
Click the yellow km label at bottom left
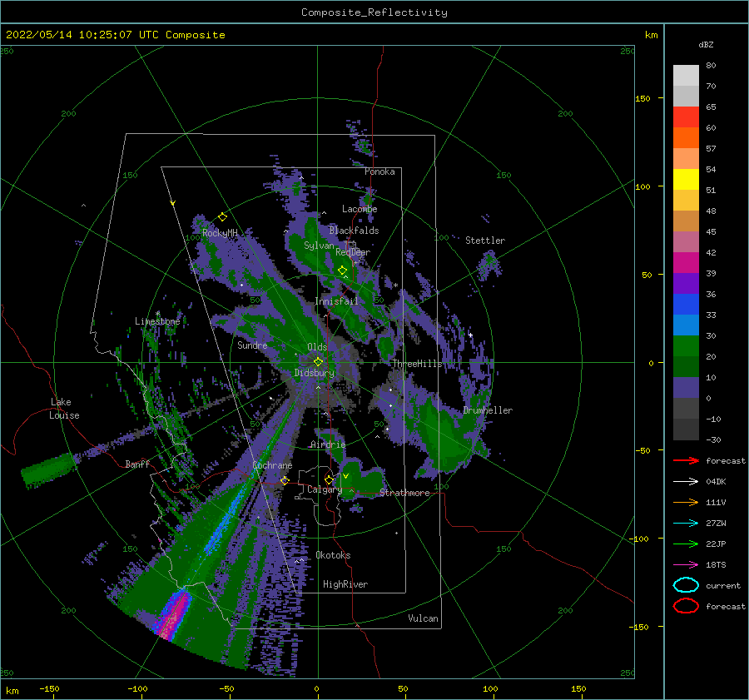pos(12,691)
